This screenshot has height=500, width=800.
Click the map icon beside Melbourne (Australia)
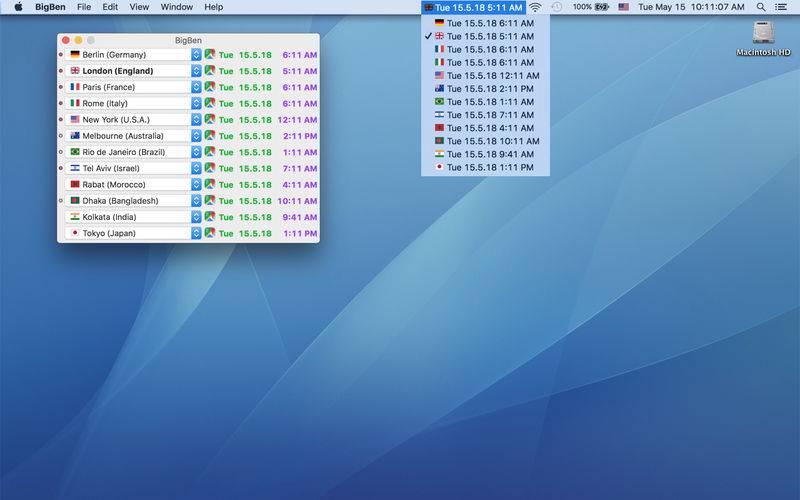[210, 136]
